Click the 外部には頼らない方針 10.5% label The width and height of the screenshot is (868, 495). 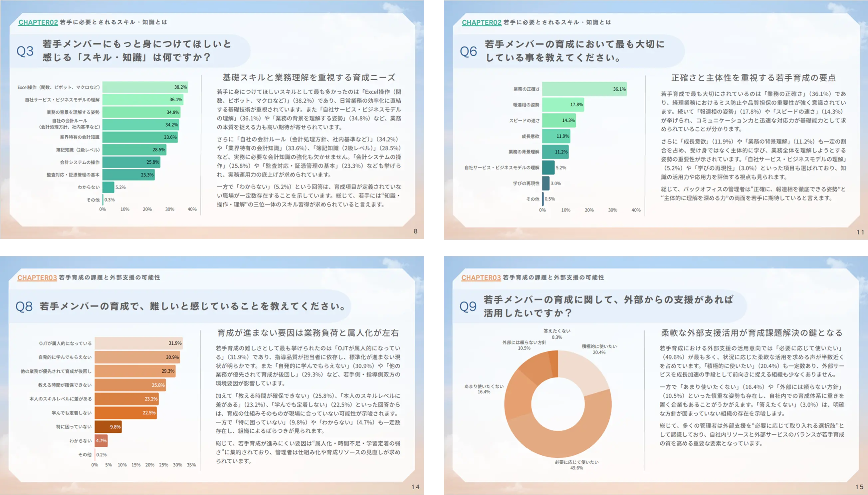coord(524,345)
